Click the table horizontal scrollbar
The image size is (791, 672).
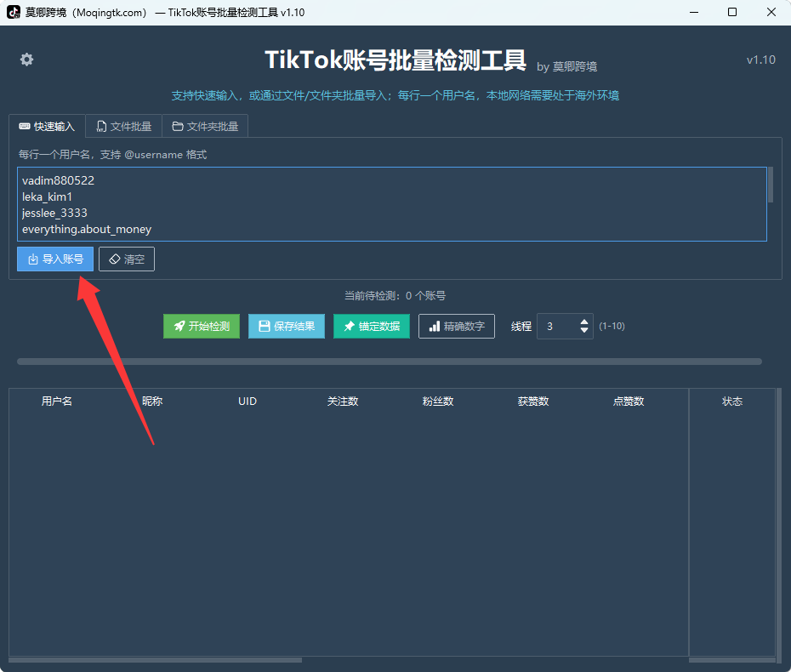point(156,660)
